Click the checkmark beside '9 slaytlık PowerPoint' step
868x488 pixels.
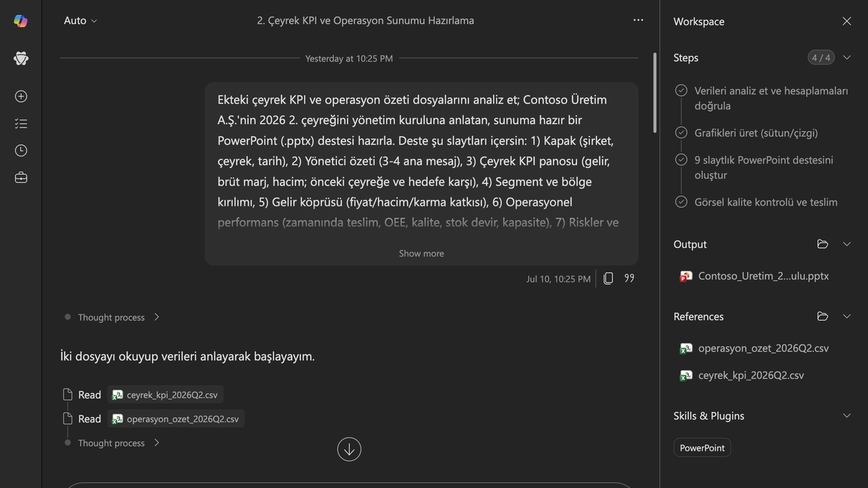tap(682, 160)
